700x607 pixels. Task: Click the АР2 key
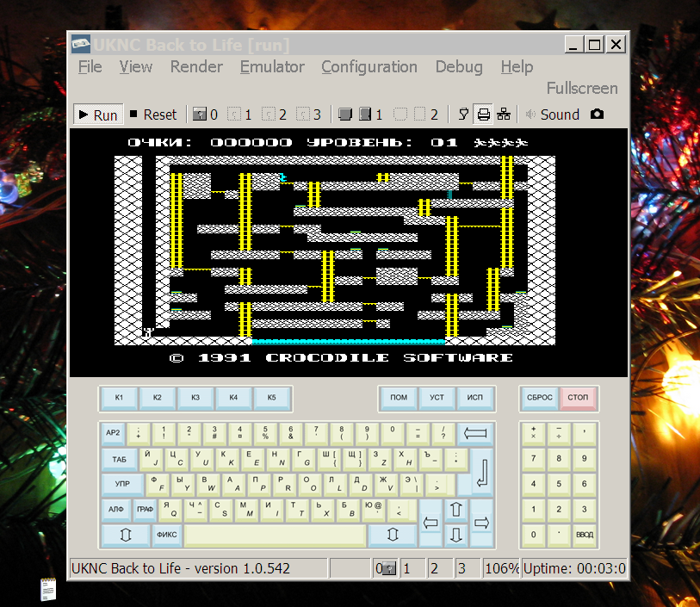113,433
